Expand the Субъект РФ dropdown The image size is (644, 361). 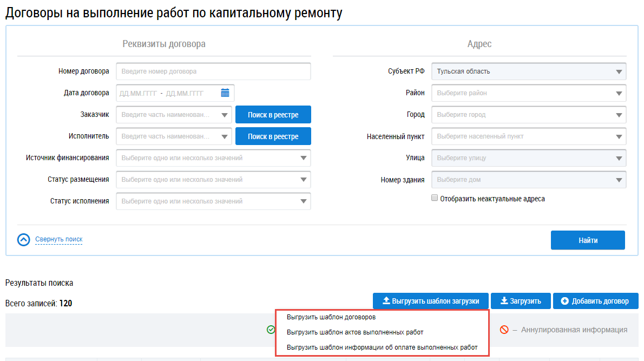tap(619, 71)
